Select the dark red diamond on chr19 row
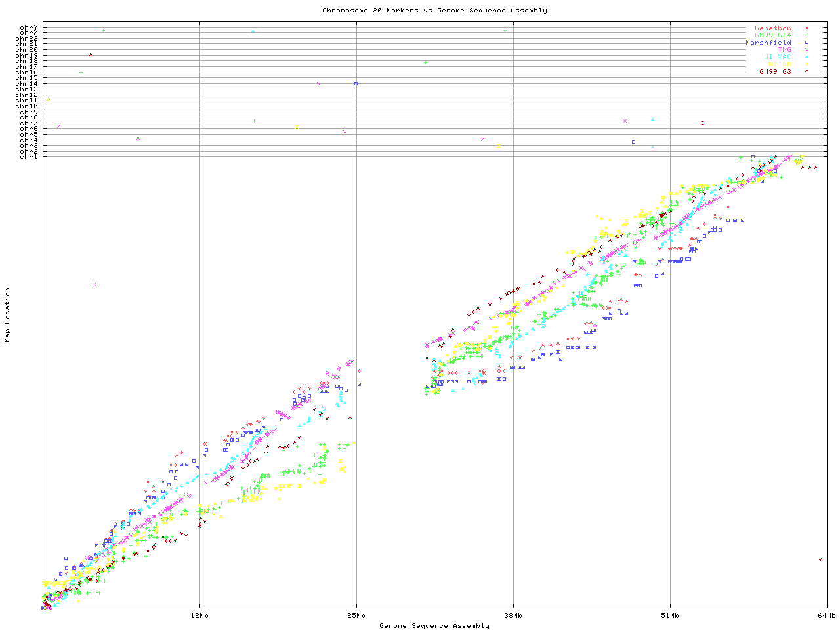This screenshot has width=840, height=630. 90,55
